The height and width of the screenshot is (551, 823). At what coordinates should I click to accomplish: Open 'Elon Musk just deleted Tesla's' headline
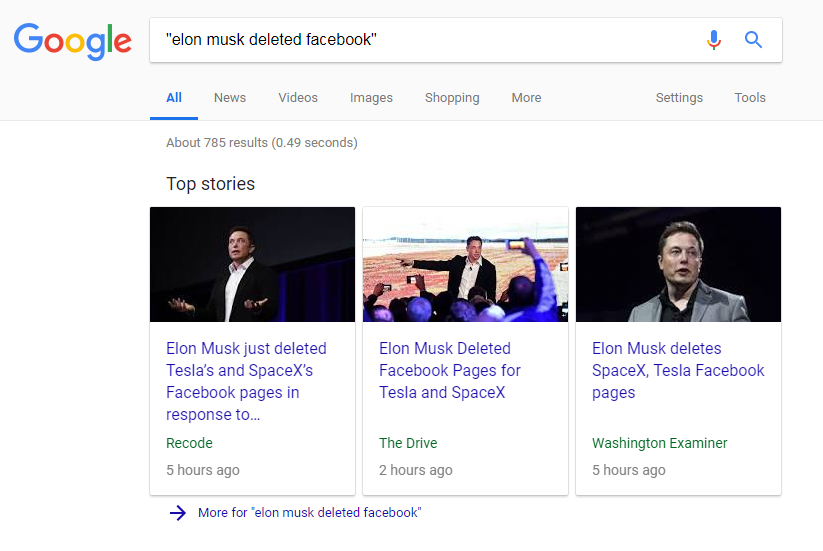click(x=246, y=382)
